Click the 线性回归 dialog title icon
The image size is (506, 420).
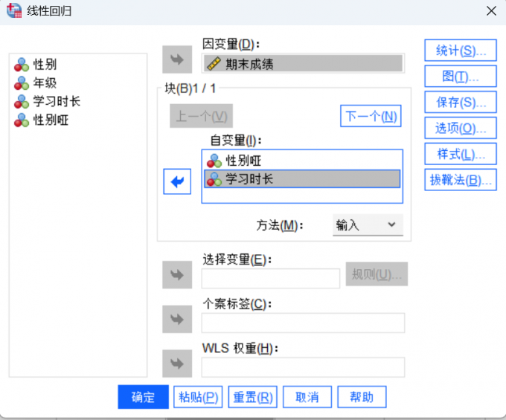click(x=14, y=10)
